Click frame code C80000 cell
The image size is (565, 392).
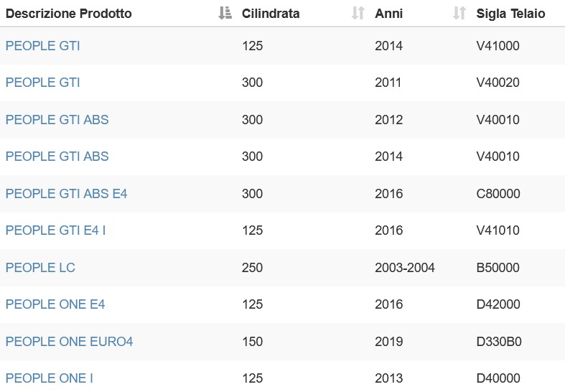(498, 193)
